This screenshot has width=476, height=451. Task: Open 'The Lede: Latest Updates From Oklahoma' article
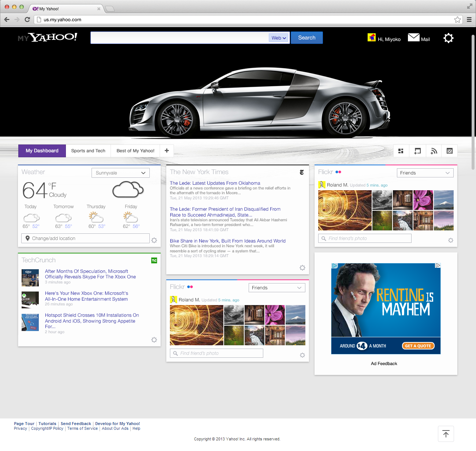click(215, 183)
